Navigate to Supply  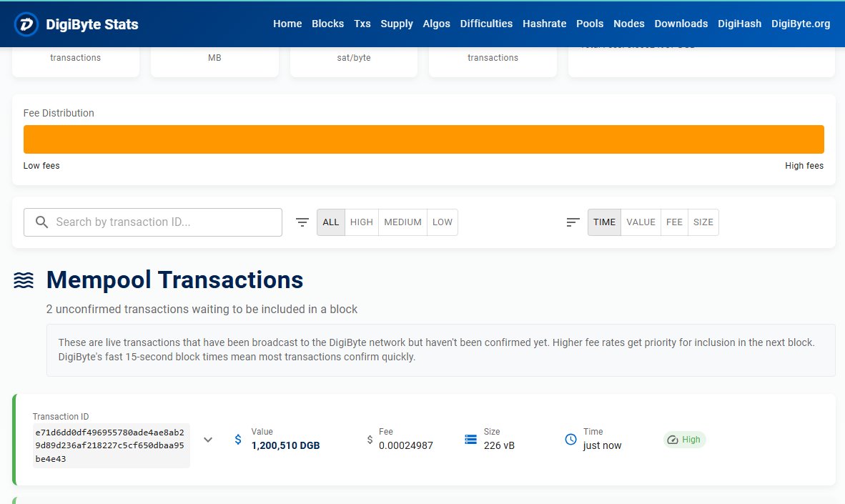pyautogui.click(x=397, y=24)
